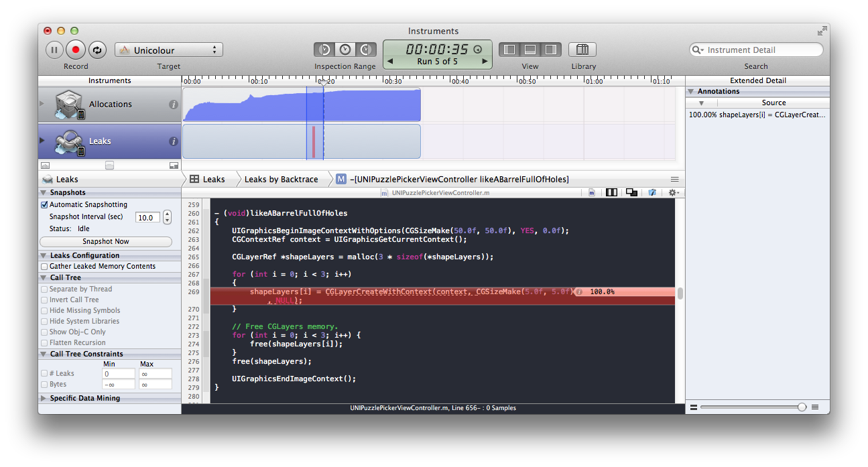Set inspection range end (right clock icon)
Image resolution: width=868 pixels, height=467 pixels.
click(x=366, y=50)
